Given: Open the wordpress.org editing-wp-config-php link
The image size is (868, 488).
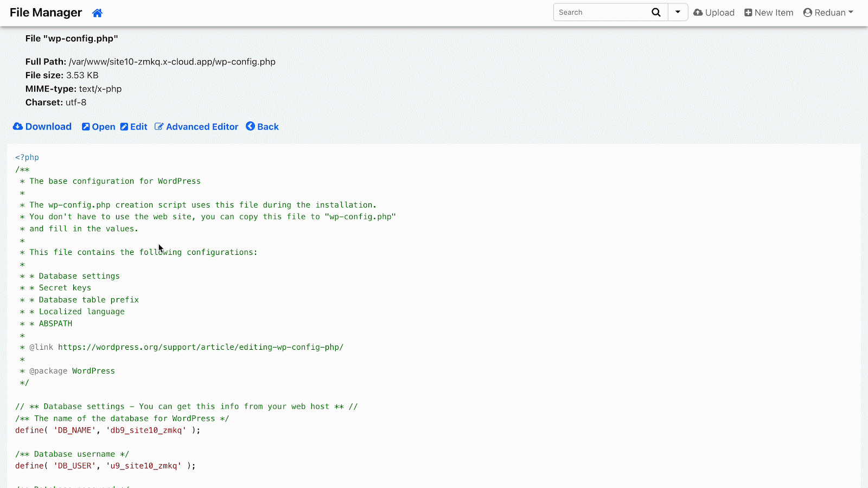Looking at the screenshot, I should (x=201, y=347).
